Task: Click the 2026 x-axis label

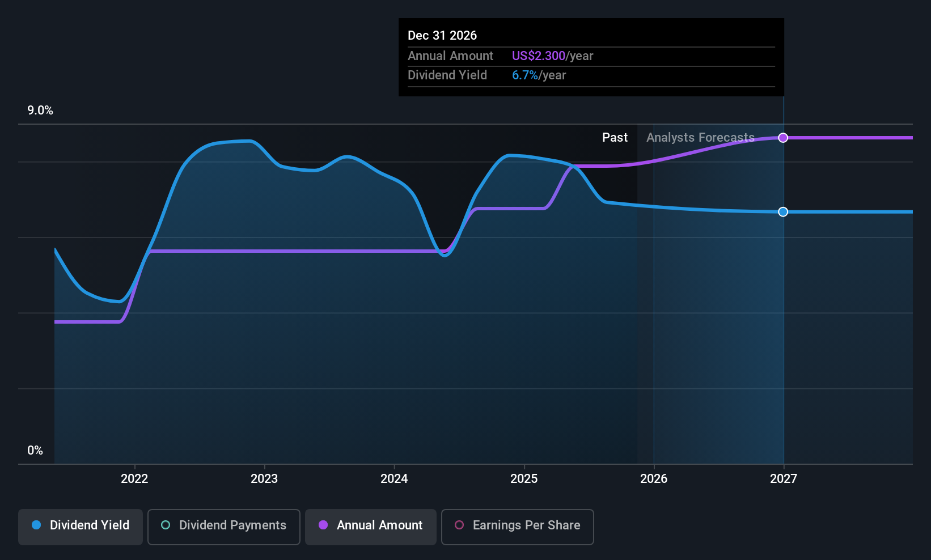Action: coord(654,479)
